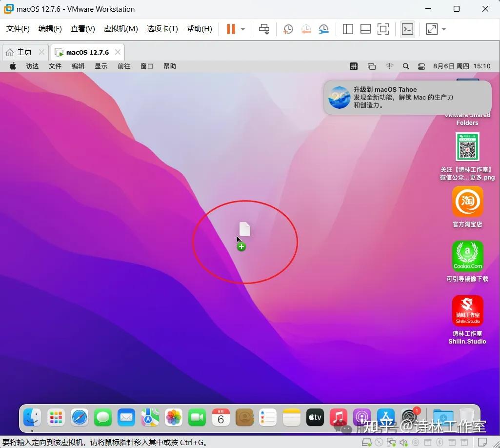Open the VMware 编辑(E) menu
Viewport: 500px width, 448px height.
[x=50, y=29]
